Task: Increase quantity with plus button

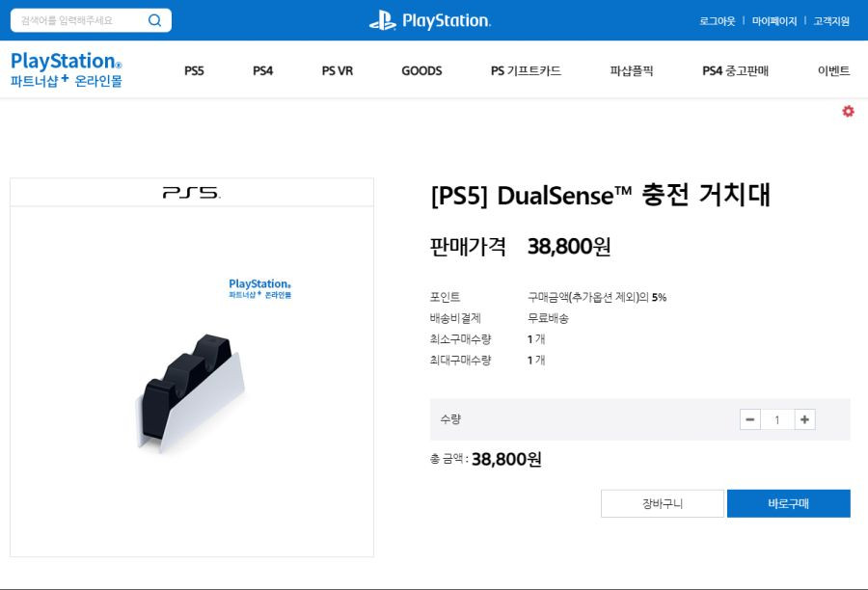Action: (x=804, y=419)
